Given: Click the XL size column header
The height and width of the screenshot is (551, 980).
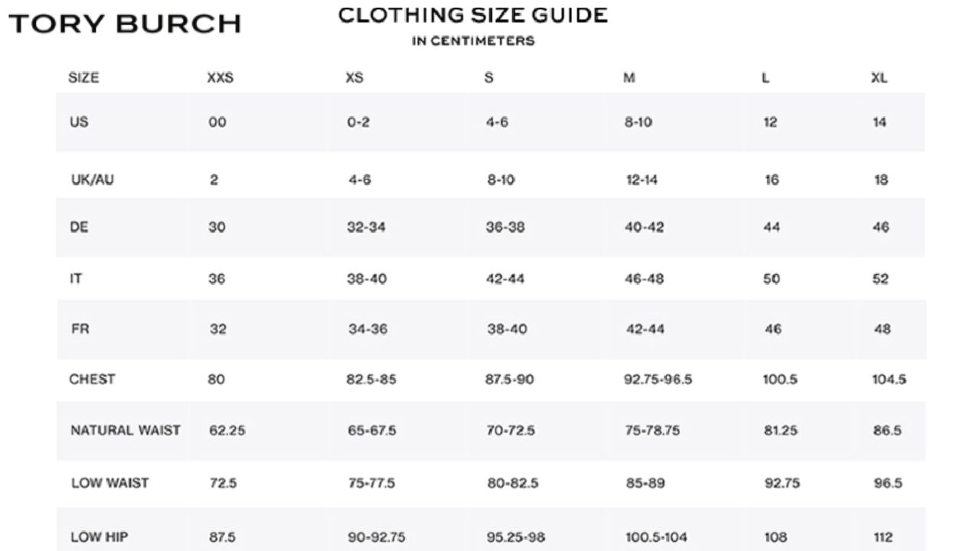Looking at the screenshot, I should click(879, 78).
